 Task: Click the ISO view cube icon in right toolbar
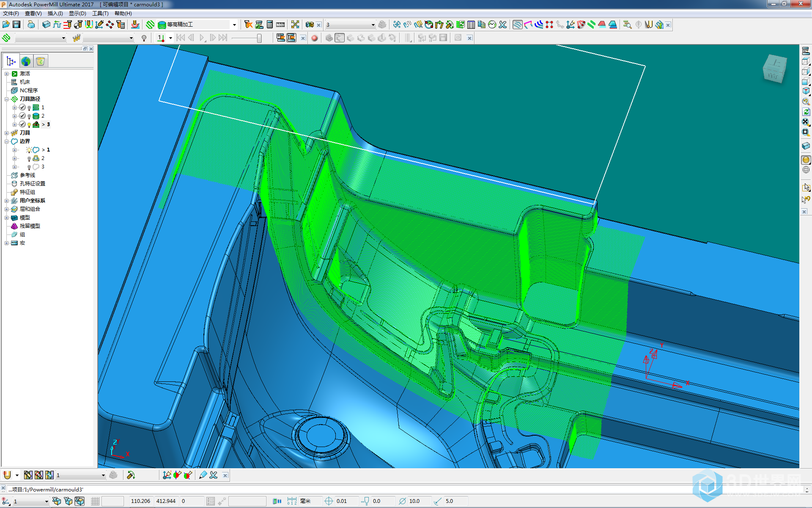[806, 91]
